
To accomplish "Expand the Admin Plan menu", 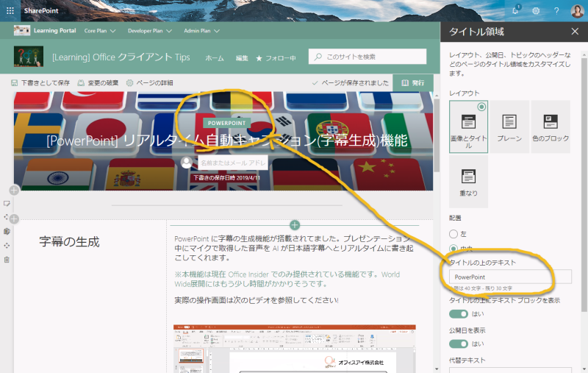I will [x=201, y=31].
